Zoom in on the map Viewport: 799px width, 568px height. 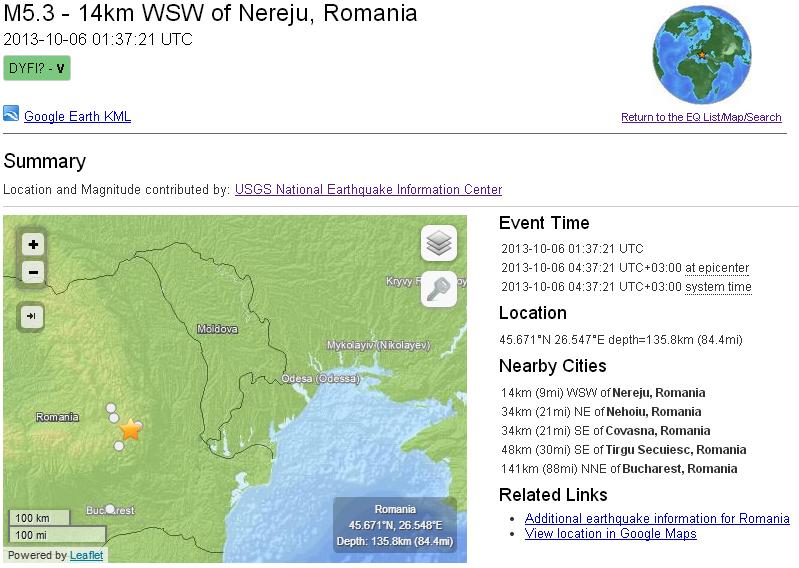[x=33, y=244]
